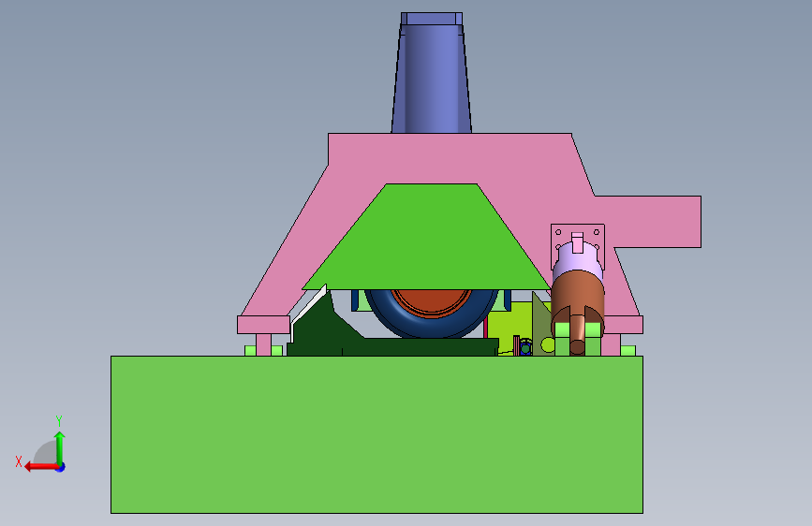This screenshot has height=526, width=812.
Task: Select the pink left foot post
Action: pyautogui.click(x=263, y=344)
